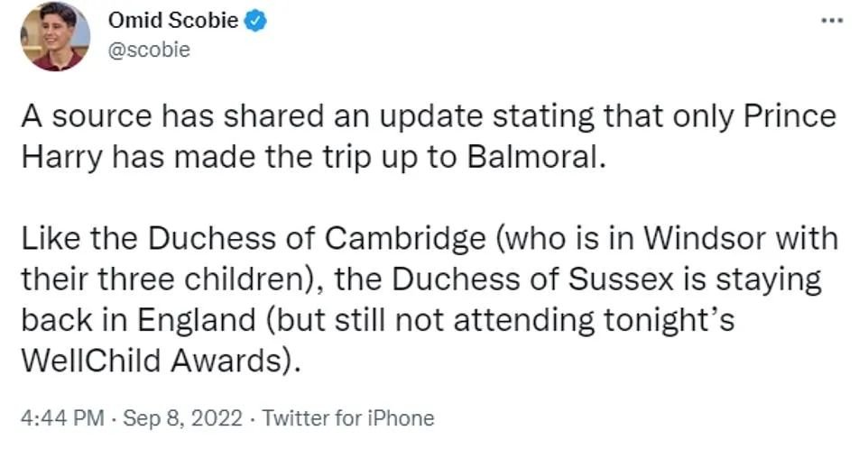Open the 4:44 PM timestamp link
The height and width of the screenshot is (449, 868).
[x=62, y=418]
